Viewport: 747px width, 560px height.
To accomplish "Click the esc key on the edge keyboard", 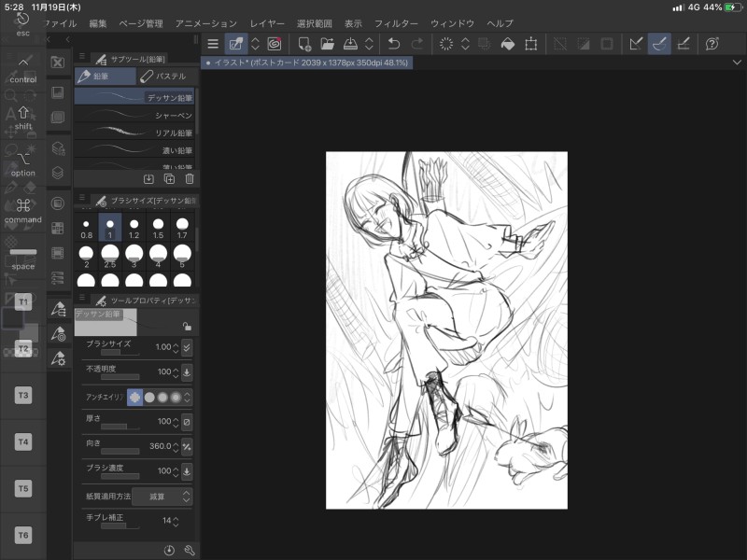I will point(22,25).
